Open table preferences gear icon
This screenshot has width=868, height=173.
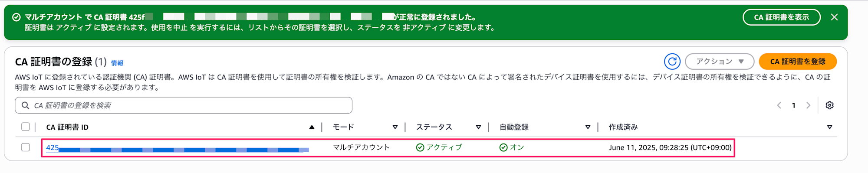829,105
